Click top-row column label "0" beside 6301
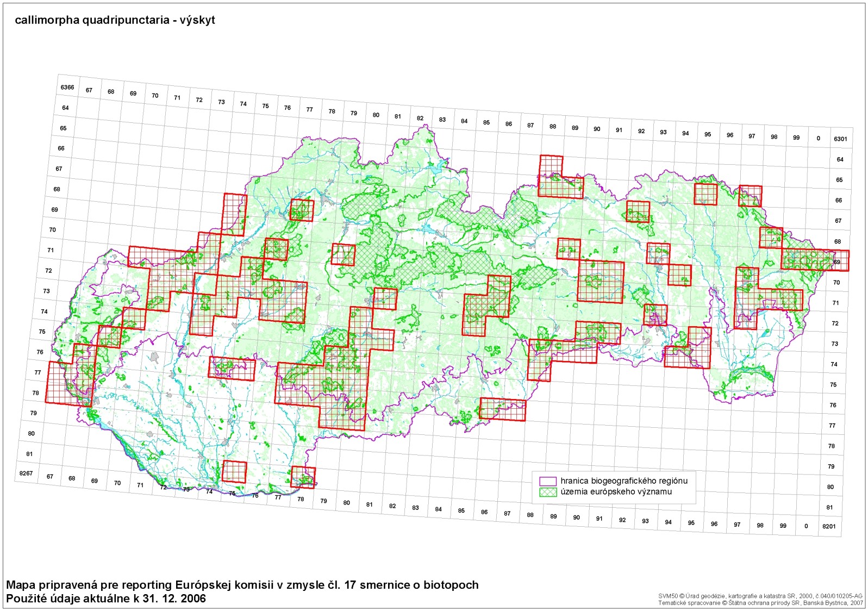The height and width of the screenshot is (611, 868). click(x=818, y=139)
